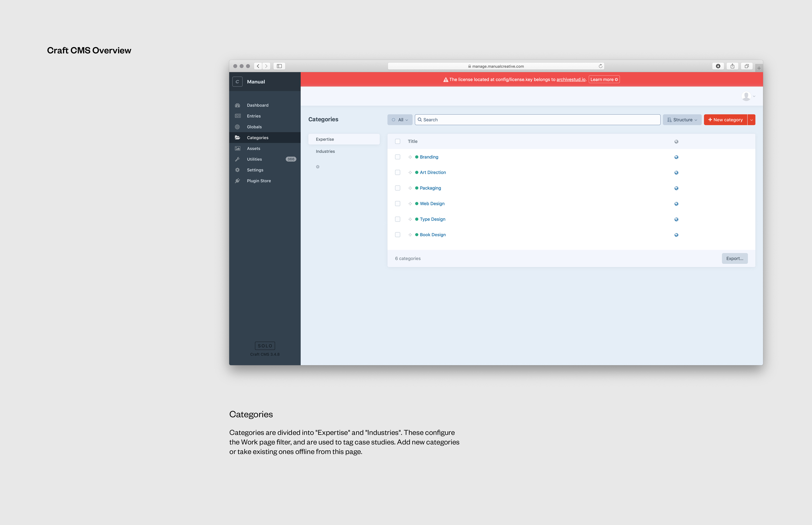Expand the arrow beside New category
Image resolution: width=812 pixels, height=525 pixels.
(751, 120)
